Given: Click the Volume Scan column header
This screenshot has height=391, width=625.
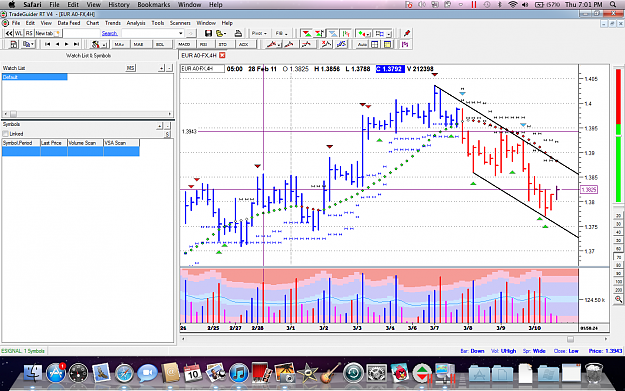Looking at the screenshot, I should 85,143.
